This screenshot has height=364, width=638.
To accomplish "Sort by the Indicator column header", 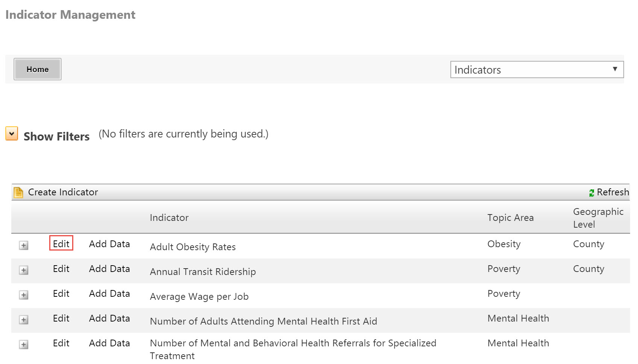I will (169, 217).
